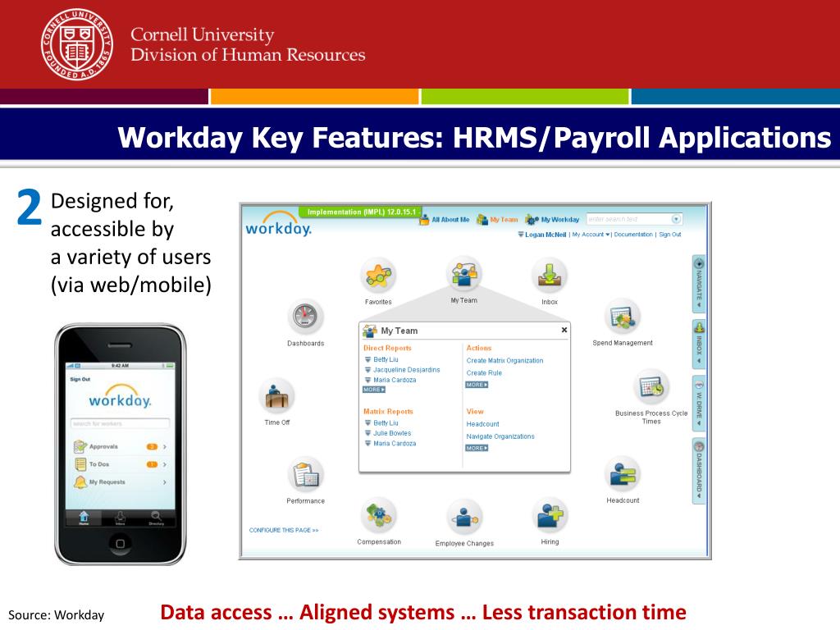Open the Inbox side tab

pos(699,345)
